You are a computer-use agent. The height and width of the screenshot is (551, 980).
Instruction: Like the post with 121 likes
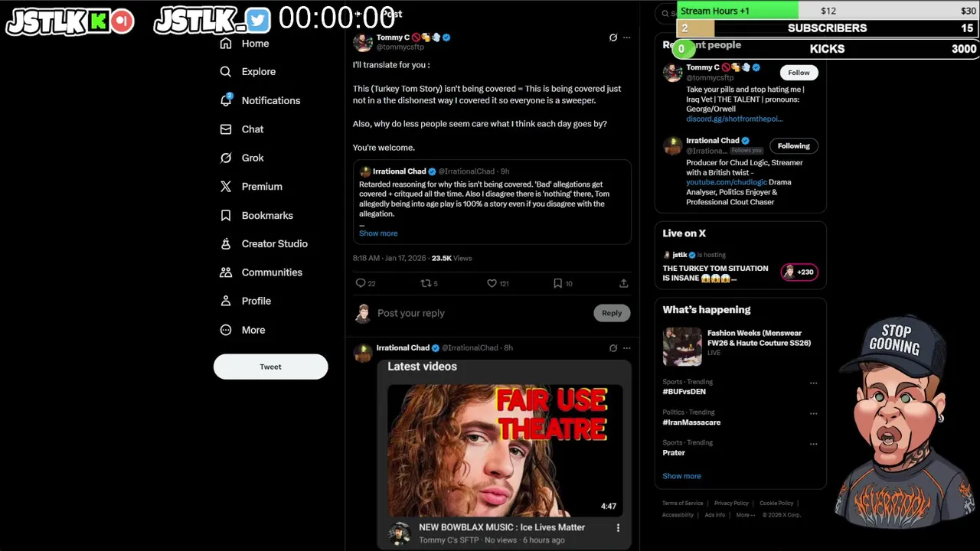click(x=492, y=283)
